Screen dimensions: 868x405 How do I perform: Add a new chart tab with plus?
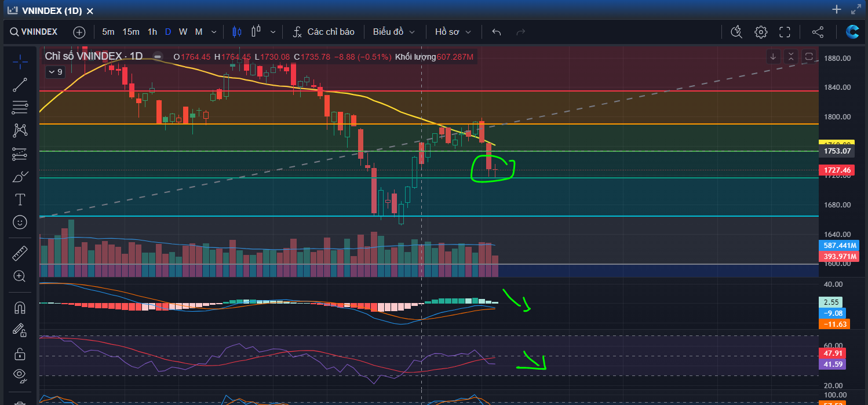836,9
